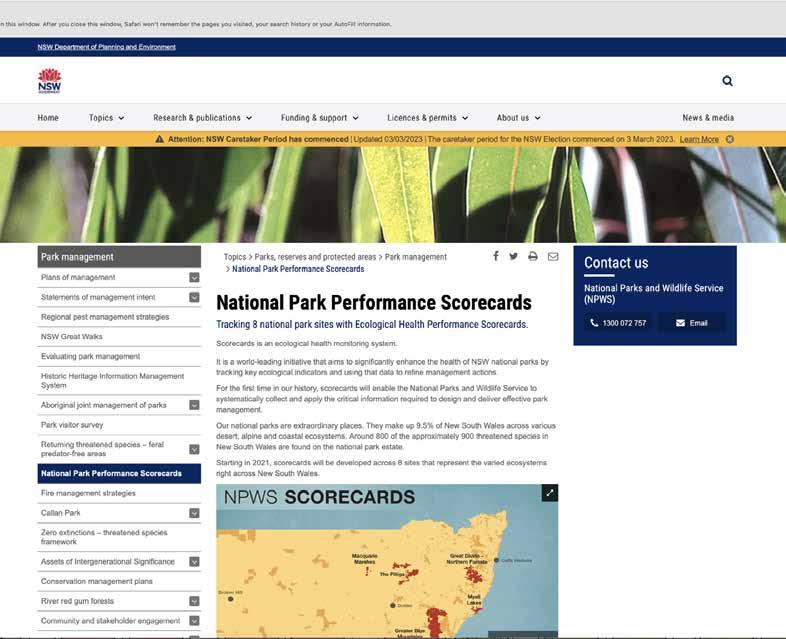Open the Park management sidebar heading

pos(119,257)
